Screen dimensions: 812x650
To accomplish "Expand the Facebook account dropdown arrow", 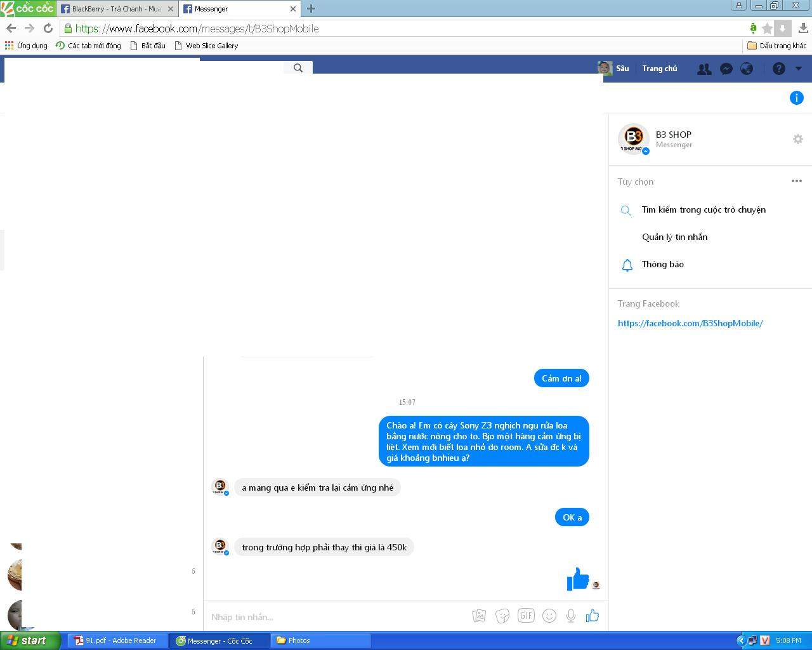I will click(x=799, y=69).
